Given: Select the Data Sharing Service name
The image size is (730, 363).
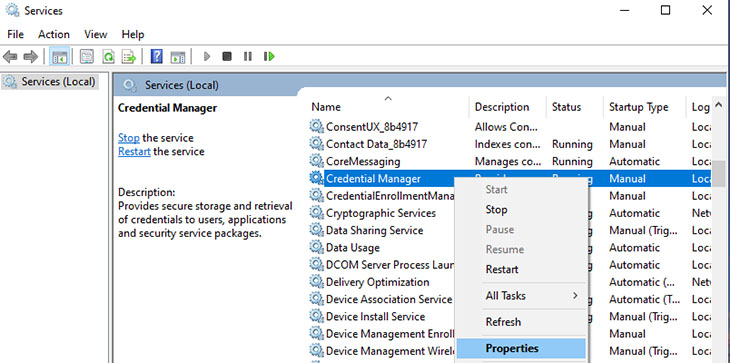Looking at the screenshot, I should click(x=374, y=230).
